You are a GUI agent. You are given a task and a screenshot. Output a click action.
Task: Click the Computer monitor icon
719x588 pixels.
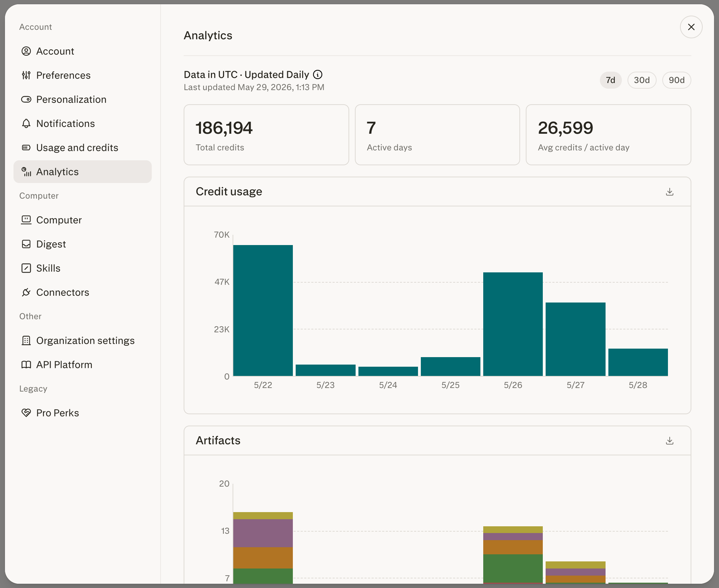click(26, 220)
